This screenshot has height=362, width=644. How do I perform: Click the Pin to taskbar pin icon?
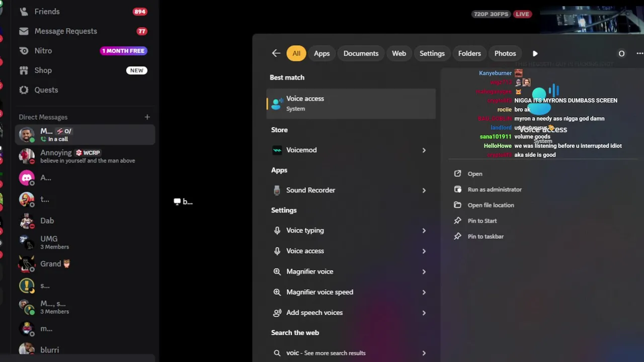pos(457,236)
